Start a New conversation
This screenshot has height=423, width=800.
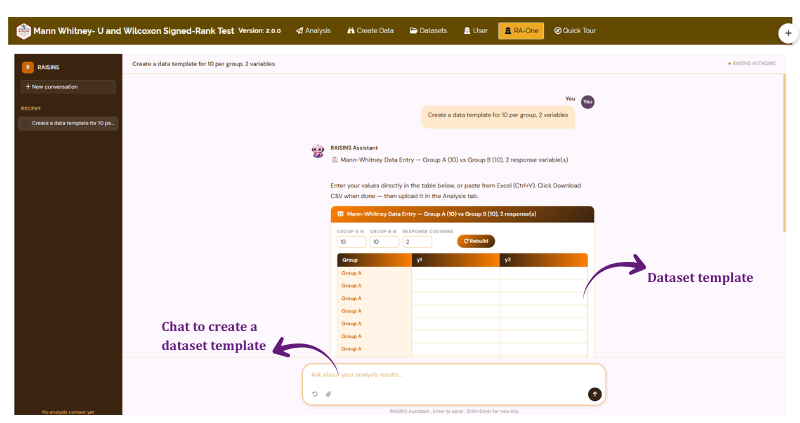(68, 87)
